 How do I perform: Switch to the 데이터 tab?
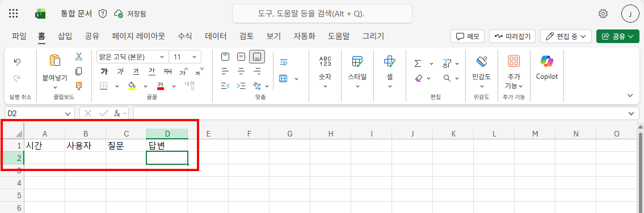(x=216, y=36)
